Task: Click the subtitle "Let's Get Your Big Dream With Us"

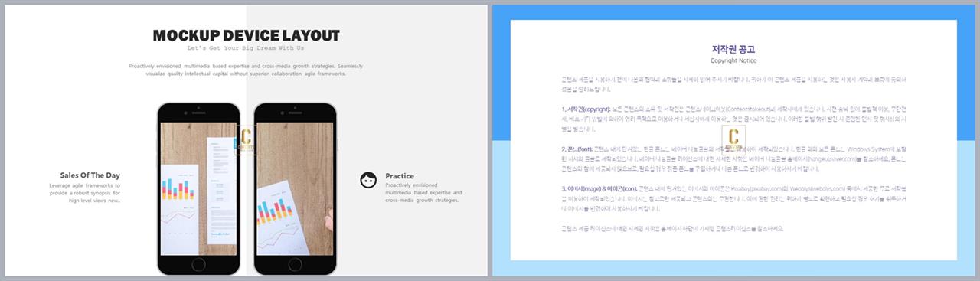Action: click(x=246, y=48)
